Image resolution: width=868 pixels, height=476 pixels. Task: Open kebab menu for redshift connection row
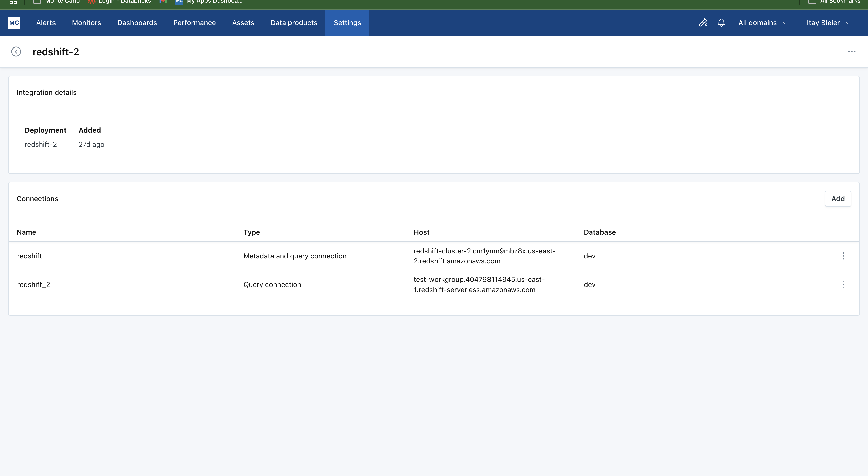pos(843,256)
